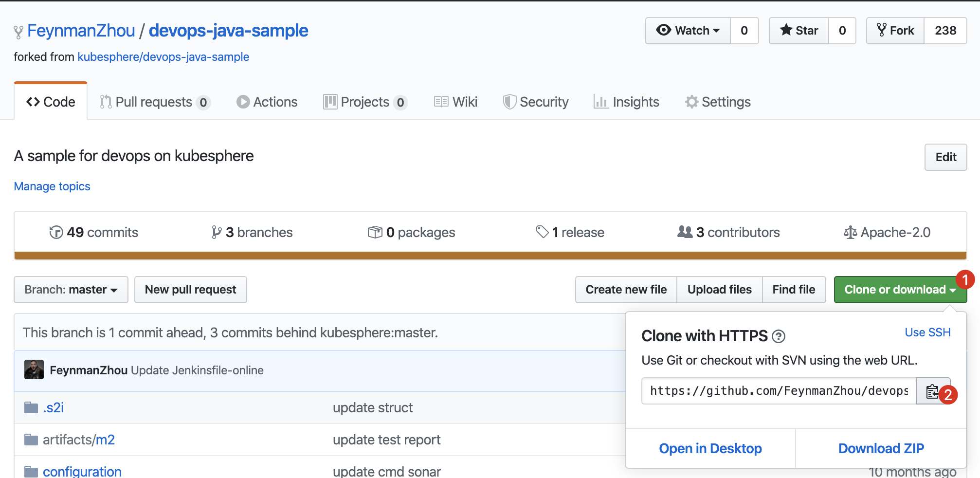
Task: Click the release tag icon
Action: [x=542, y=232]
